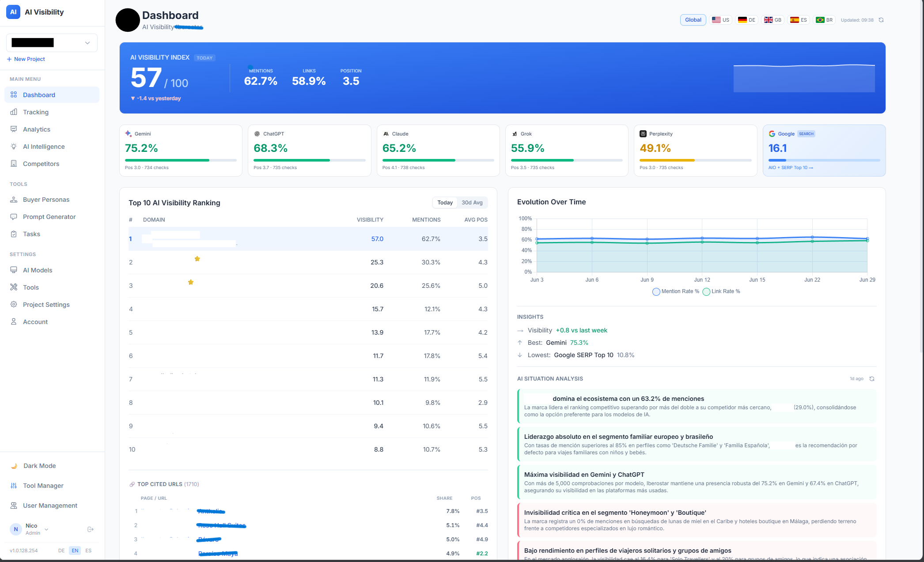Select the Global region filter
The image size is (924, 562).
[693, 20]
